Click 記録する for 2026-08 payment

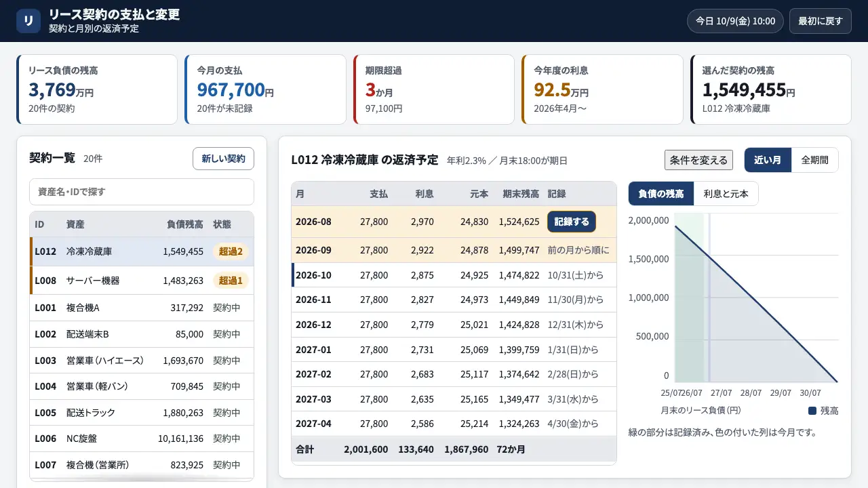coord(572,222)
